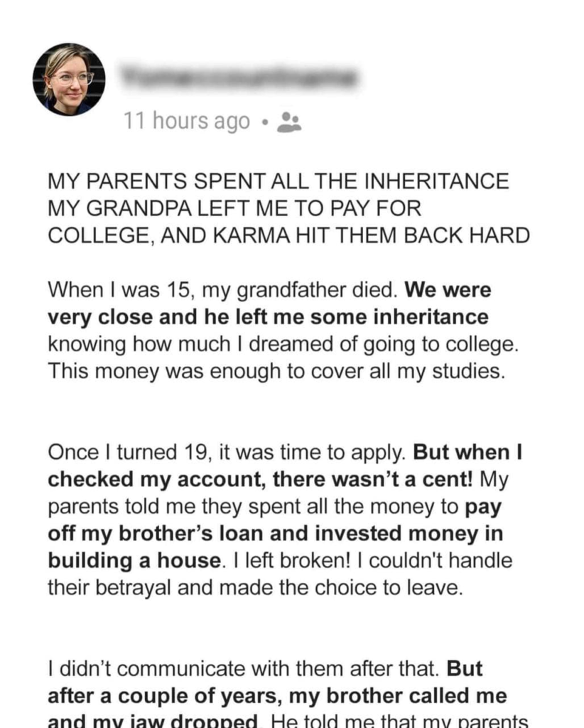Click the line "their betrayal and made the choice to leave."
The height and width of the screenshot is (728, 584).
click(255, 587)
